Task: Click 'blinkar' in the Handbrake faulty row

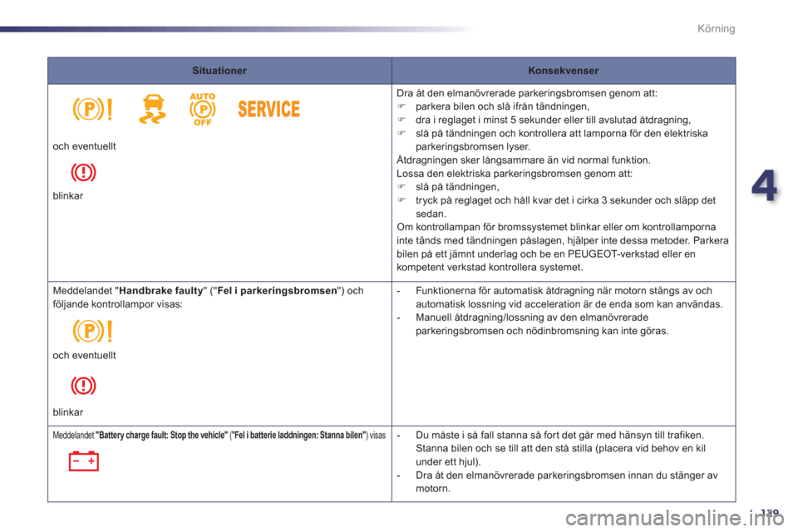Action: pyautogui.click(x=68, y=412)
